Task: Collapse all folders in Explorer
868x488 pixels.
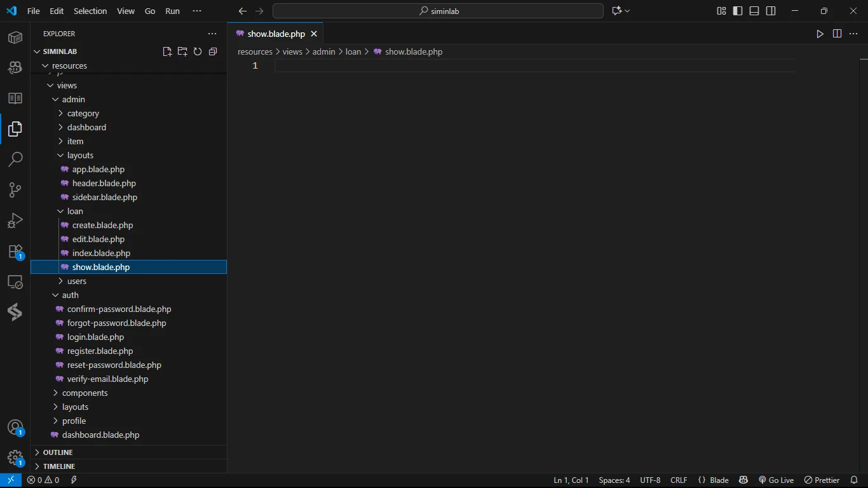Action: tap(213, 51)
